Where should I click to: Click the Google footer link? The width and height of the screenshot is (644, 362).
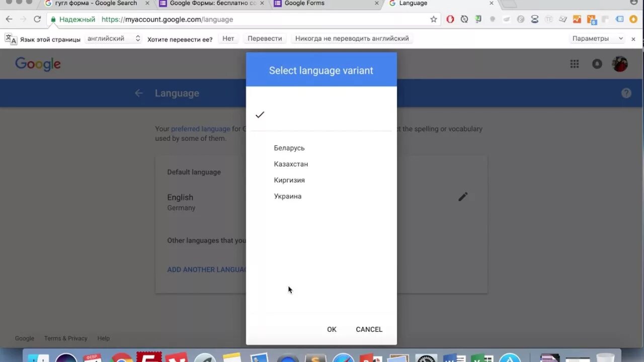click(25, 338)
